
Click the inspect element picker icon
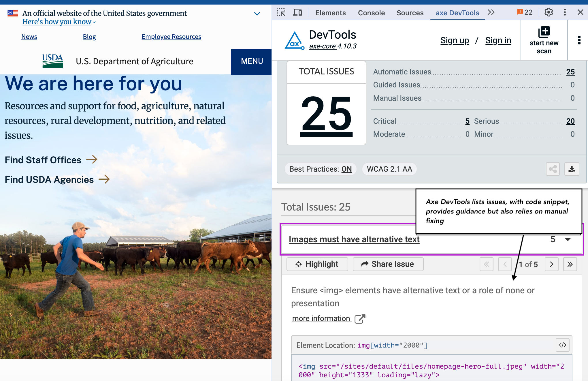point(281,12)
